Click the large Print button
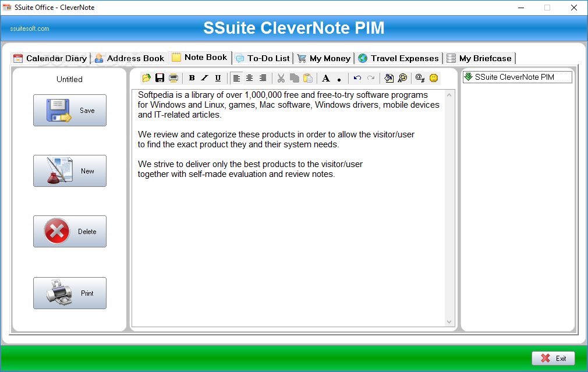Image resolution: width=588 pixels, height=372 pixels. (70, 293)
